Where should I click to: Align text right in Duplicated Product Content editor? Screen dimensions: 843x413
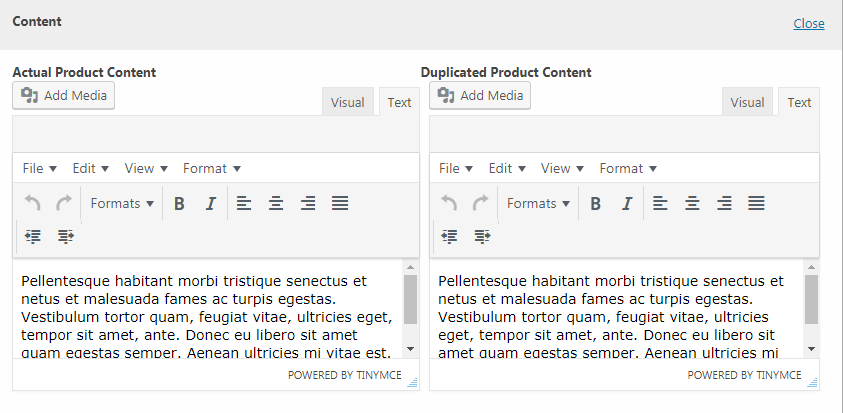pos(724,203)
